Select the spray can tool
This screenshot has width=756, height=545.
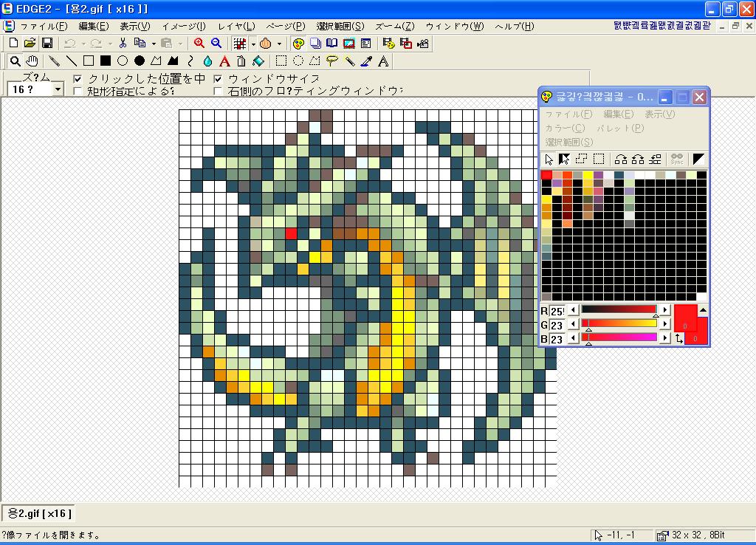tap(241, 61)
